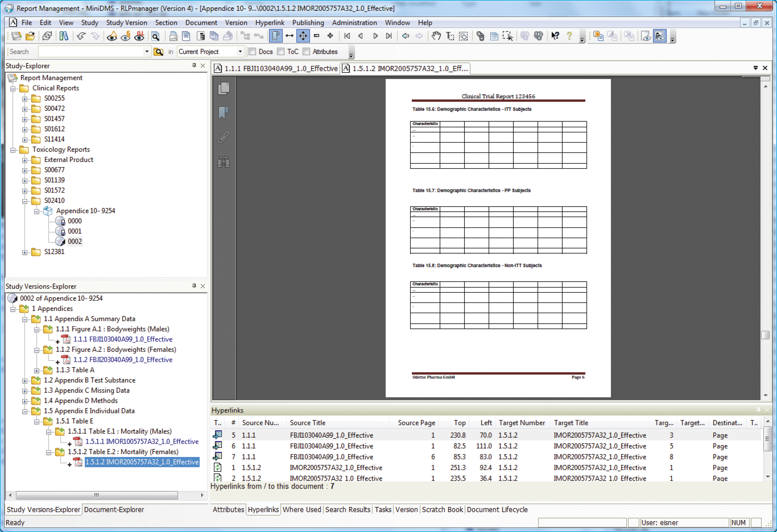This screenshot has height=532, width=777.
Task: Click the chain link hyperlink icon
Action: (x=480, y=36)
